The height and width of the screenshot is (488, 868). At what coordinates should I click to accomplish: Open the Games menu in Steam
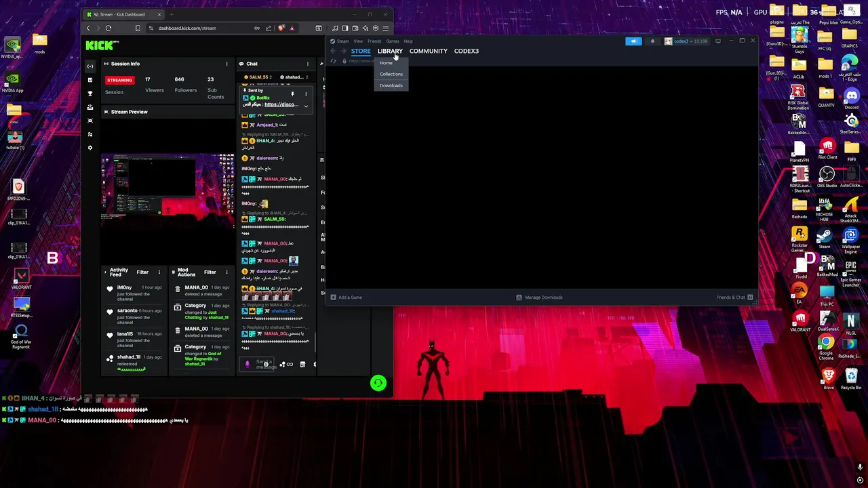(393, 41)
